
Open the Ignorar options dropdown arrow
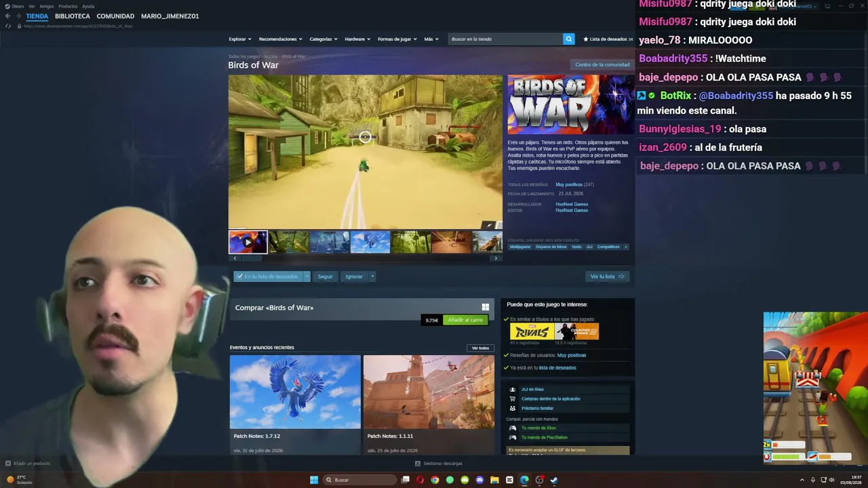(372, 277)
